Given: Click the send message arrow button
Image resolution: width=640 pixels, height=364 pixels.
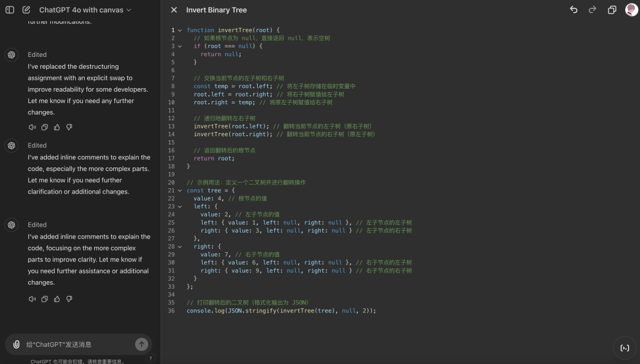Looking at the screenshot, I should (142, 344).
